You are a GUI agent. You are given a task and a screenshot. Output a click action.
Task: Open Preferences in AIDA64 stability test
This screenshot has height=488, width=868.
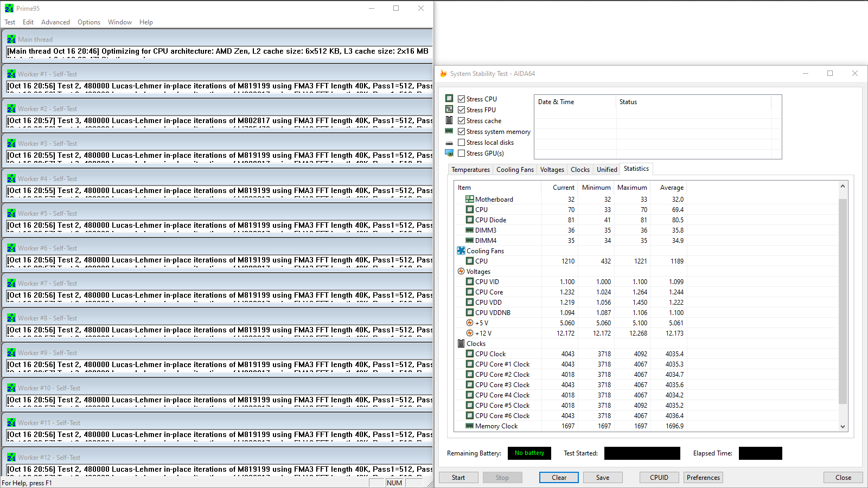tap(703, 478)
